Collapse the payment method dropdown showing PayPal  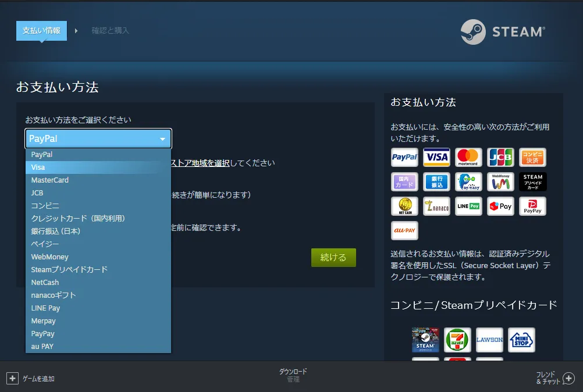[x=98, y=138]
